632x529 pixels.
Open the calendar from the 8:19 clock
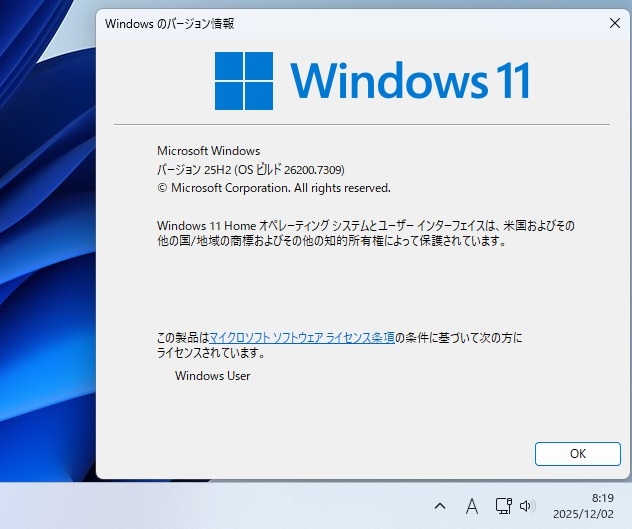[583, 506]
